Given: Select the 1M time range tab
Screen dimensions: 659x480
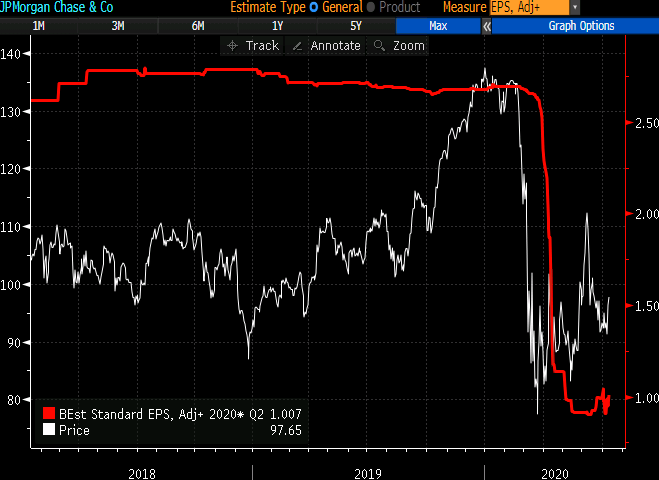Looking at the screenshot, I should (x=39, y=26).
